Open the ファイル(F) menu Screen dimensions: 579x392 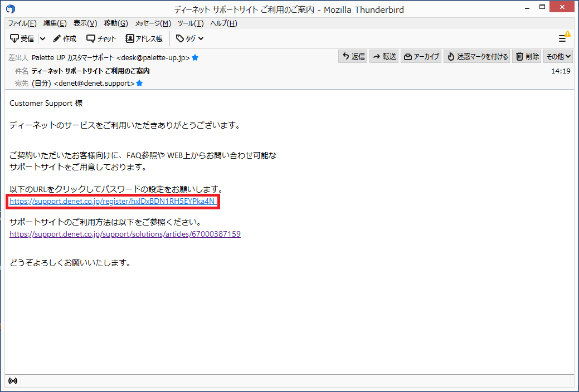coord(22,23)
